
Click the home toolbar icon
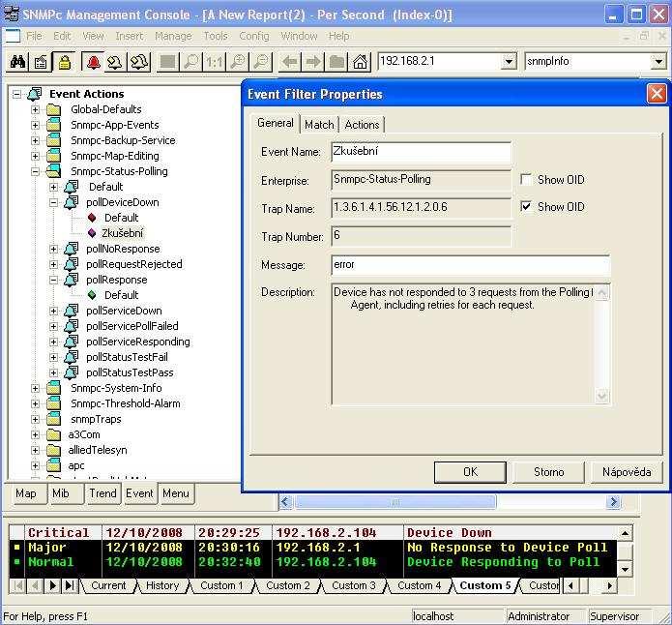[360, 62]
